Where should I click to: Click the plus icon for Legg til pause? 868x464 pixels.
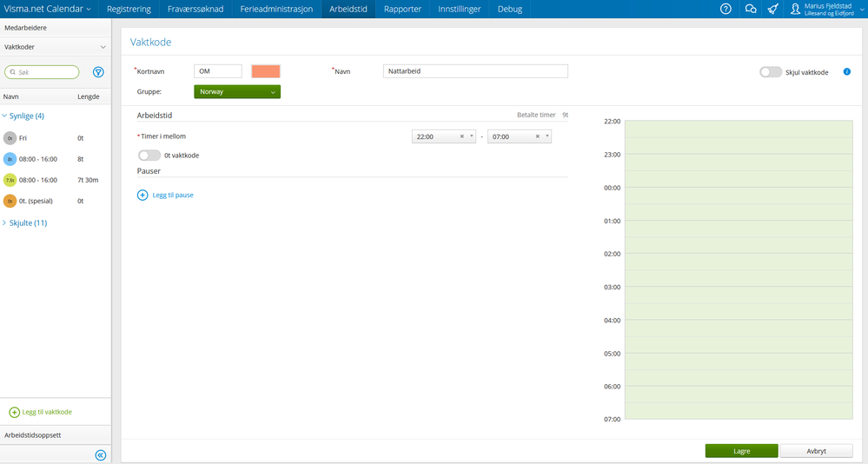[142, 195]
